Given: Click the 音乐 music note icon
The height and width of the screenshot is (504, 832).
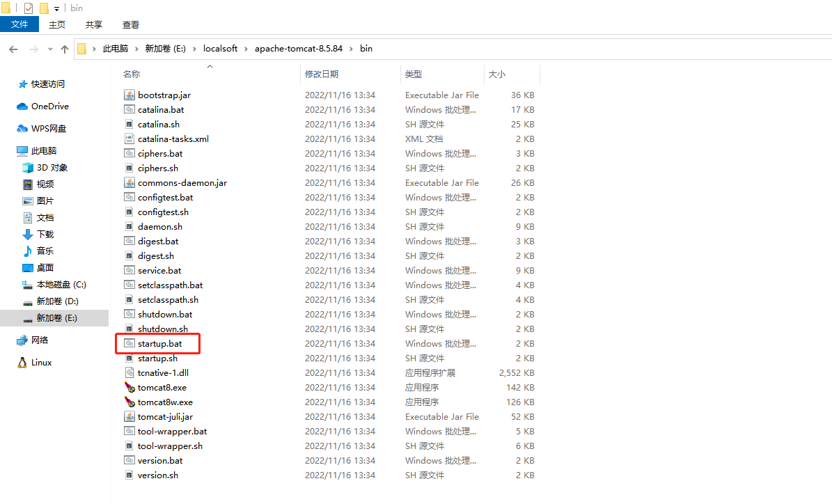Looking at the screenshot, I should click(28, 251).
